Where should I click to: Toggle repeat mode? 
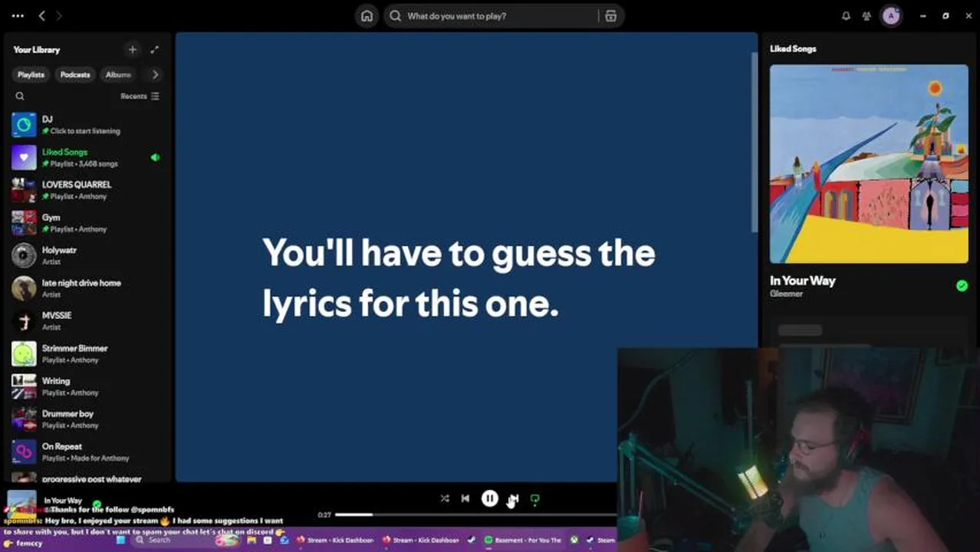[535, 499]
